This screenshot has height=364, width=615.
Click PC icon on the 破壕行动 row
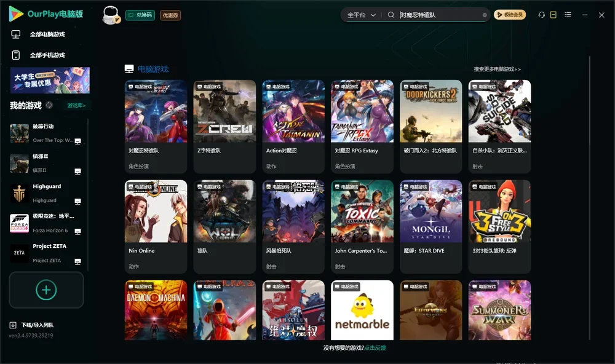click(x=77, y=141)
